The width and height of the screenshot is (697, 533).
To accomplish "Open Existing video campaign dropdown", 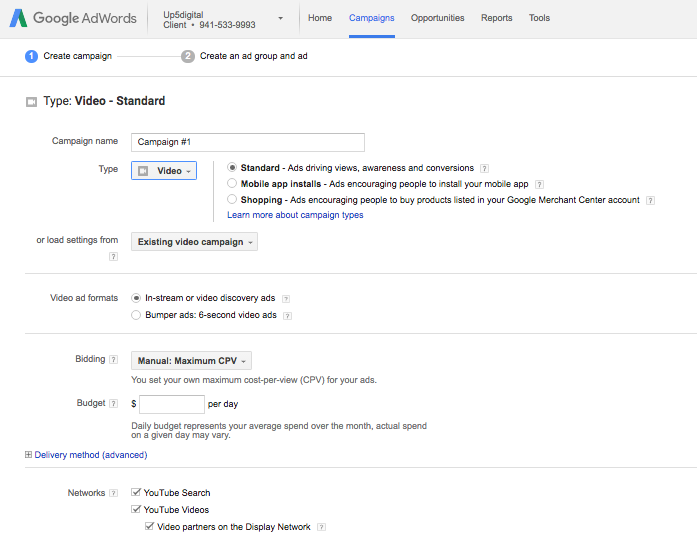I will [x=194, y=242].
